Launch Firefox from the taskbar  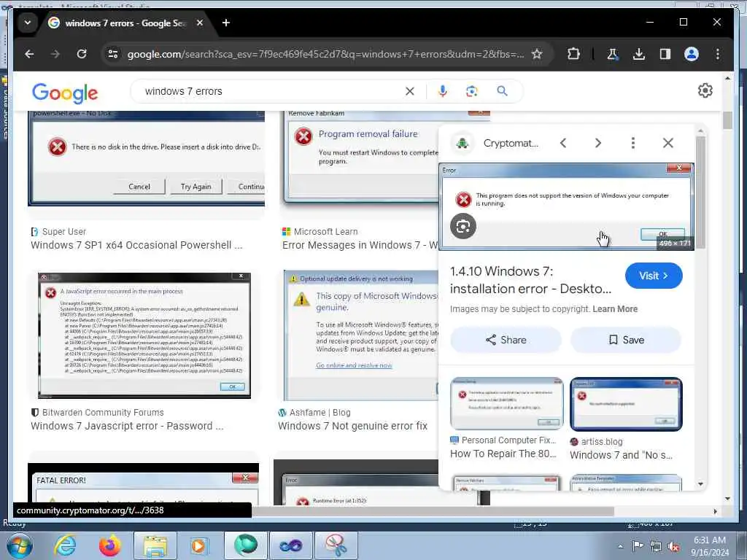point(109,545)
